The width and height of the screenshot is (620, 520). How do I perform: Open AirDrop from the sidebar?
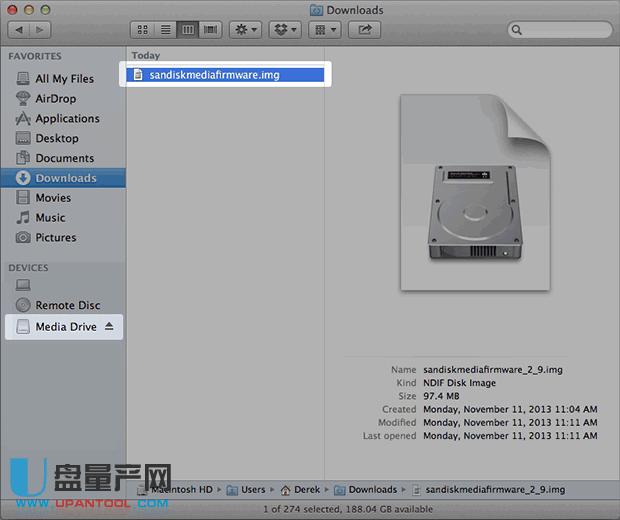pyautogui.click(x=55, y=99)
